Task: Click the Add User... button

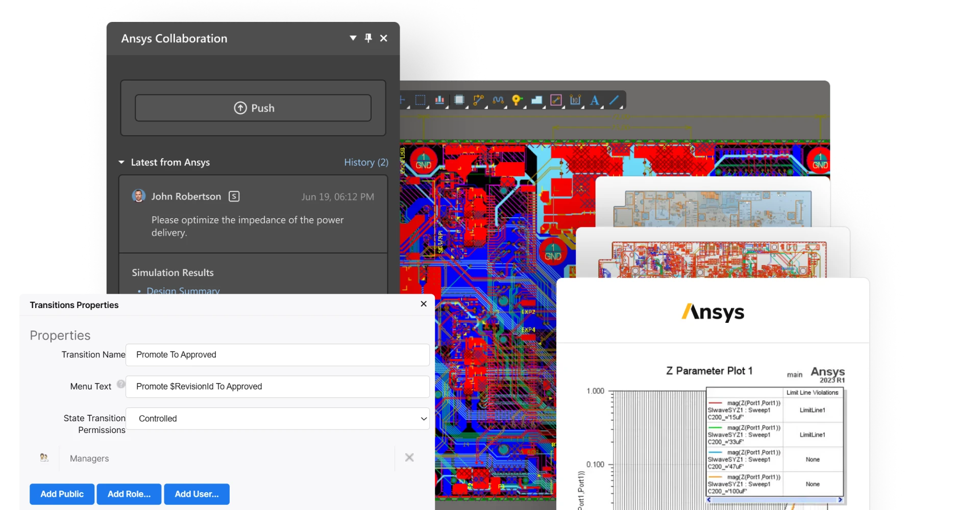Action: [197, 494]
